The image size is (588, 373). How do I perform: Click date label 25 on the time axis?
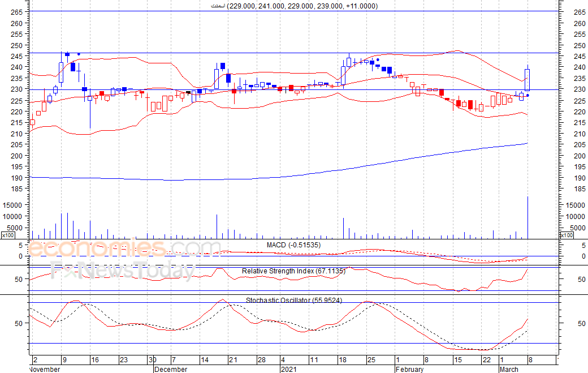pyautogui.click(x=371, y=360)
